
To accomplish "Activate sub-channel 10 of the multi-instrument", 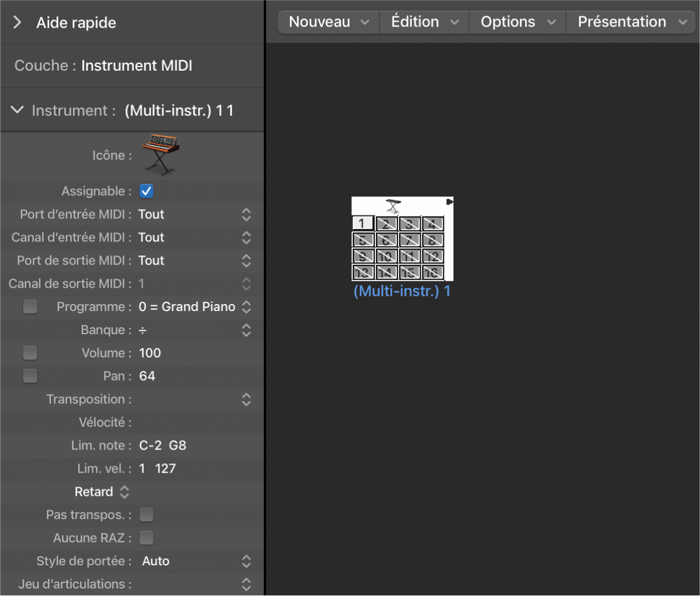I will (387, 256).
